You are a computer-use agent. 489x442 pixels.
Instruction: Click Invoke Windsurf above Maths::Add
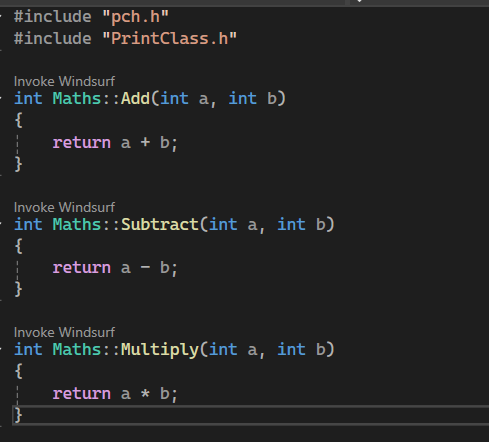64,81
